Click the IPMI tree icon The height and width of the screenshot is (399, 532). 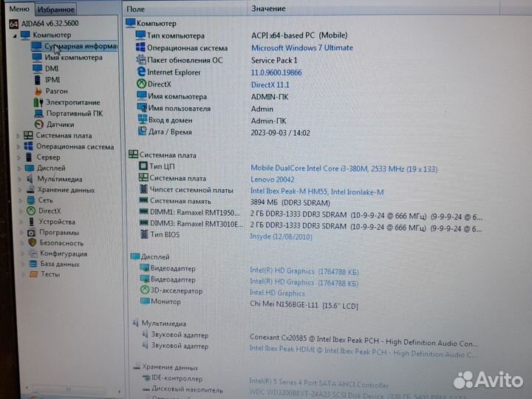pyautogui.click(x=38, y=80)
